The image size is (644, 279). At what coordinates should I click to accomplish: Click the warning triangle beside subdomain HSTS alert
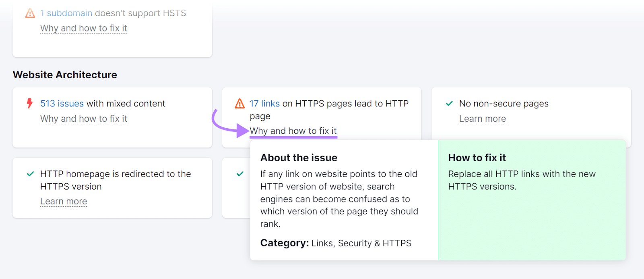pos(30,12)
